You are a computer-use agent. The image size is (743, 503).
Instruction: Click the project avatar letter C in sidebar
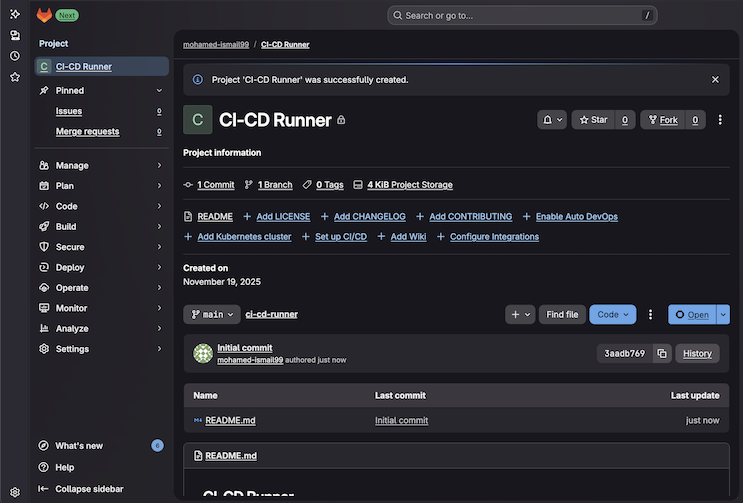tap(44, 66)
